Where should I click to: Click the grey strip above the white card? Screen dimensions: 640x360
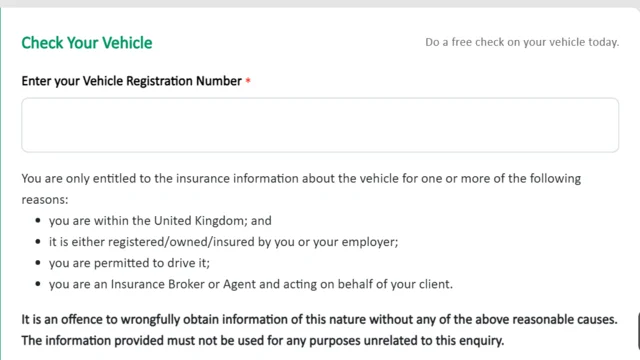click(x=320, y=3)
